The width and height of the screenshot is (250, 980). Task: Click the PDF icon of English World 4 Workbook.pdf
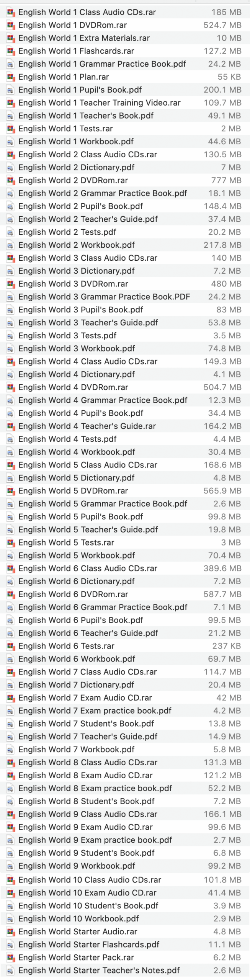[x=11, y=452]
